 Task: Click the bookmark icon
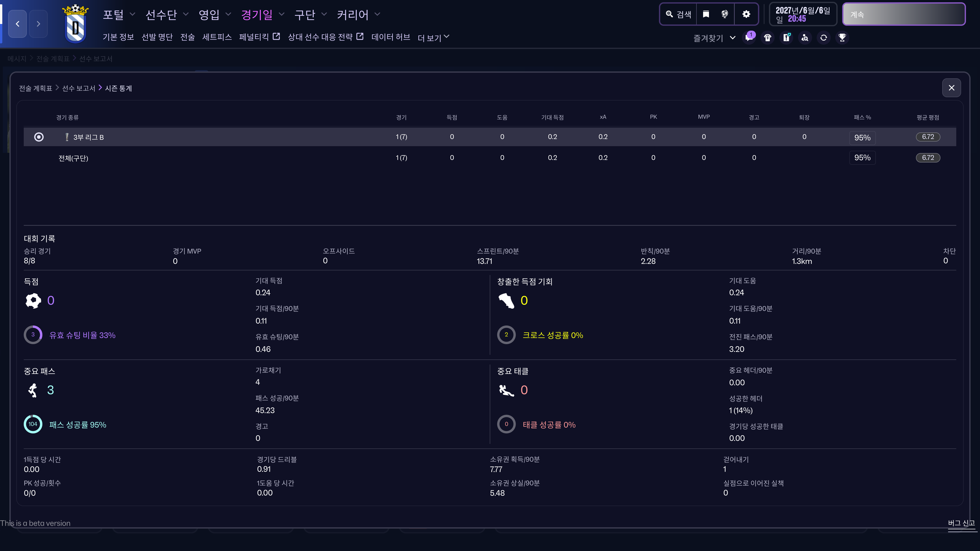(706, 14)
